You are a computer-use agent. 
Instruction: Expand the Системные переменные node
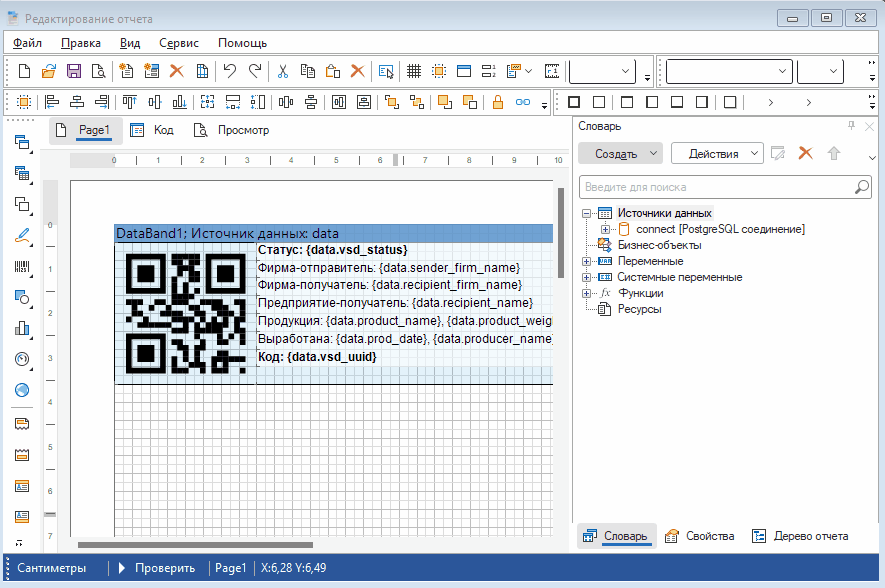pos(586,277)
